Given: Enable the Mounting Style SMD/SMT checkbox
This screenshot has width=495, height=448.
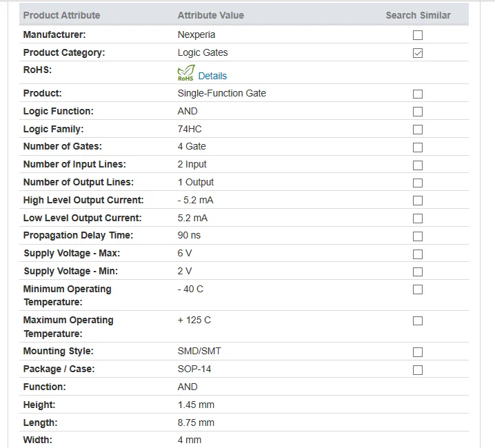Looking at the screenshot, I should tap(417, 352).
